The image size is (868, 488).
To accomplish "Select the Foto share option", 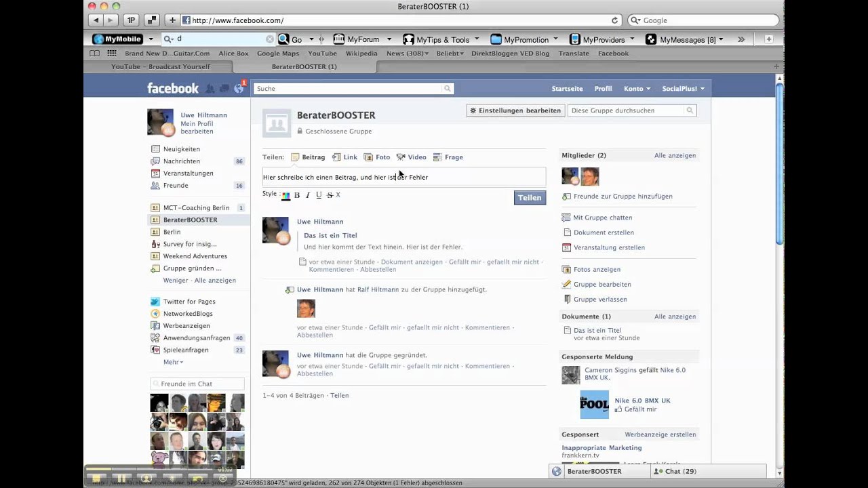I will pos(377,157).
